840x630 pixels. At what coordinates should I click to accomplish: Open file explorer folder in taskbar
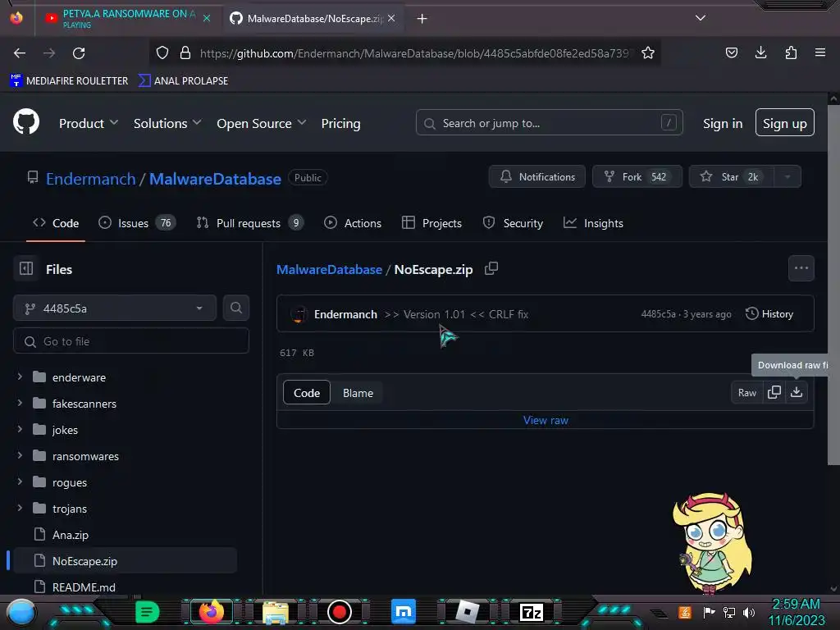[x=276, y=612]
